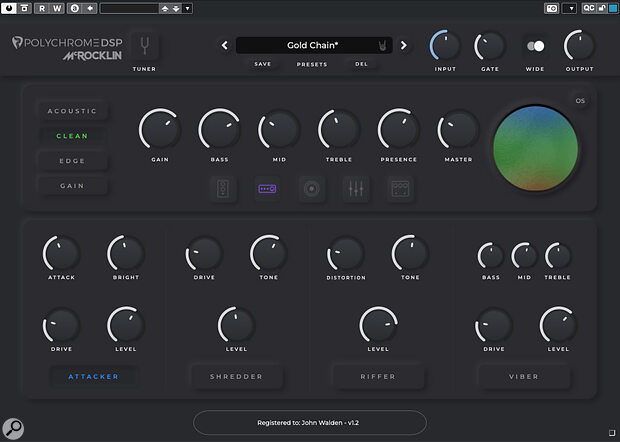Select the Edge amp channel
Screen dimensions: 620x442
click(72, 161)
